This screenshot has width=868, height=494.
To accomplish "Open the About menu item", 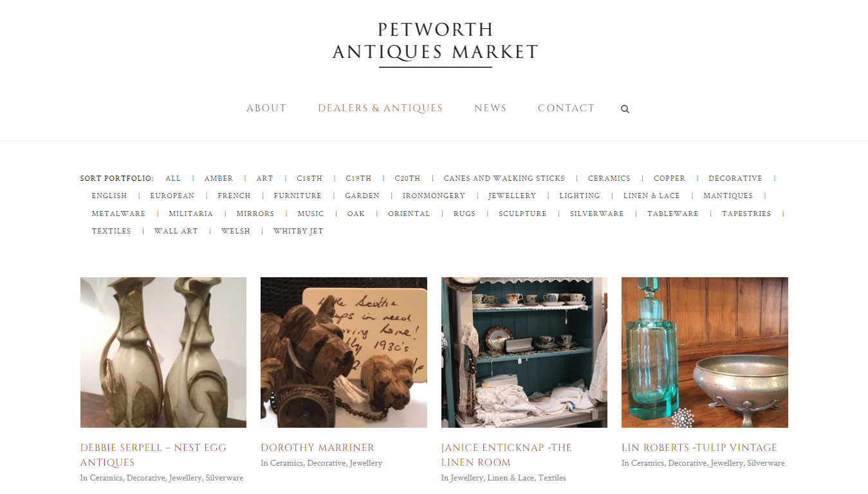I will 266,108.
